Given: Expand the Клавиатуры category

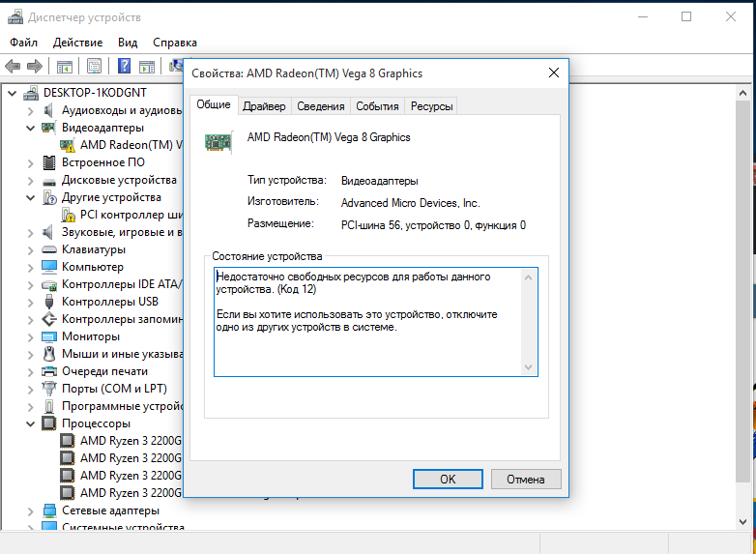Looking at the screenshot, I should pyautogui.click(x=30, y=249).
